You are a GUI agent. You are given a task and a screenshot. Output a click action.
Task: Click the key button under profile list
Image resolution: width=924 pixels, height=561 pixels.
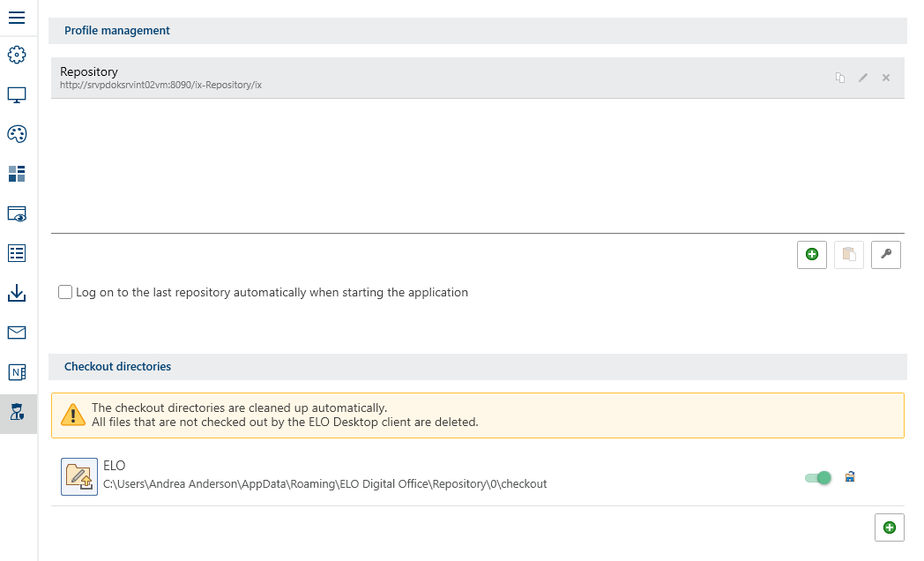click(x=886, y=255)
